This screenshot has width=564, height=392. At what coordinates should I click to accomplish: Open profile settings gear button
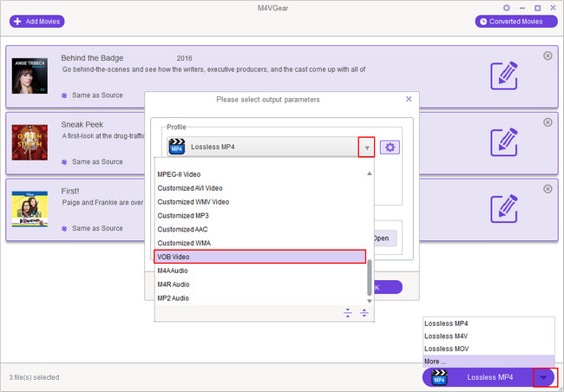point(390,147)
